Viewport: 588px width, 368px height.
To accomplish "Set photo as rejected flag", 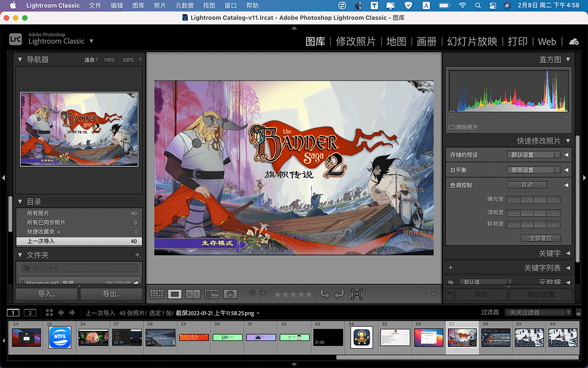I will pos(263,294).
